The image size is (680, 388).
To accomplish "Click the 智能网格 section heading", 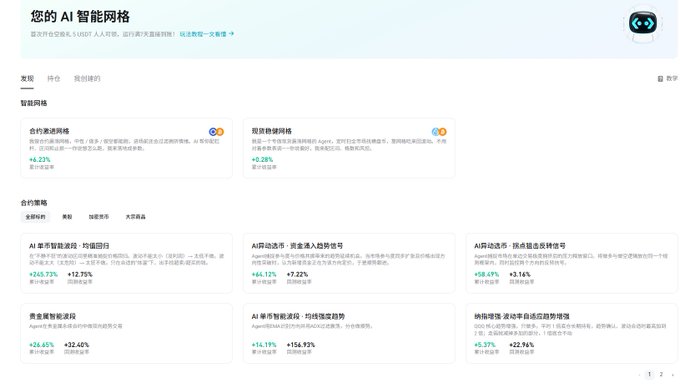I will tap(34, 103).
